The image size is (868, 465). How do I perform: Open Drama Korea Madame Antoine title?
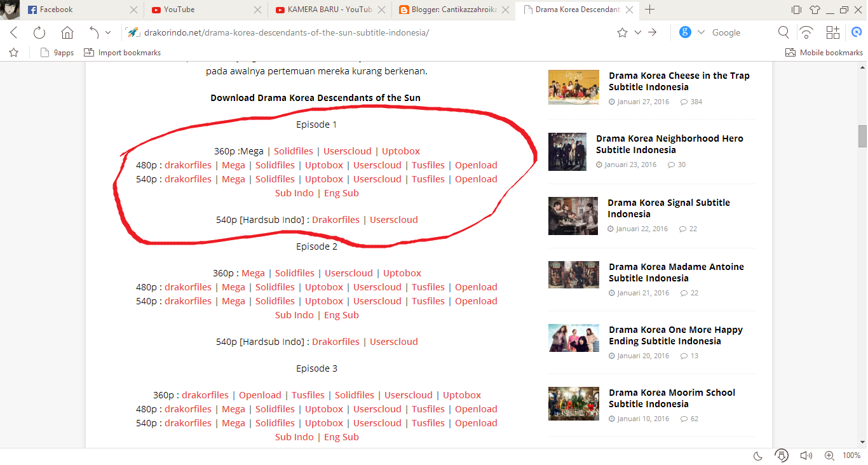point(676,273)
